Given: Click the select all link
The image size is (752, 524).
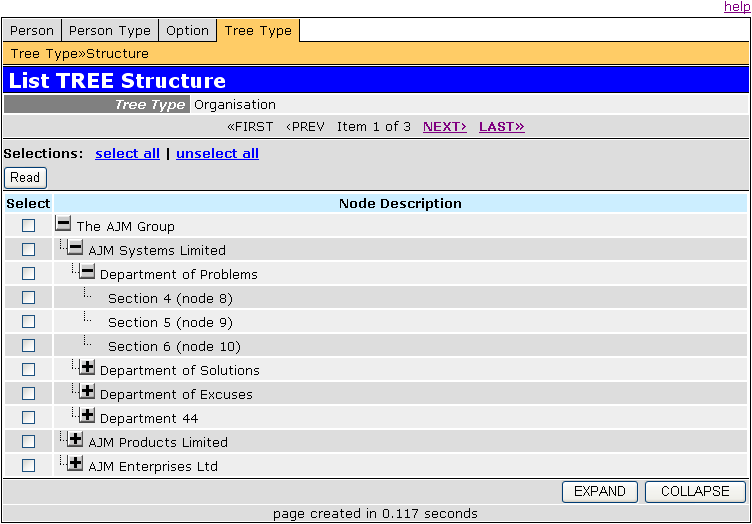Looking at the screenshot, I should tap(127, 154).
